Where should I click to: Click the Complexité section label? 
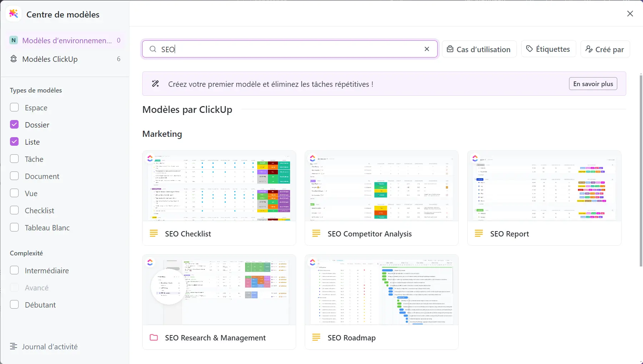click(26, 253)
